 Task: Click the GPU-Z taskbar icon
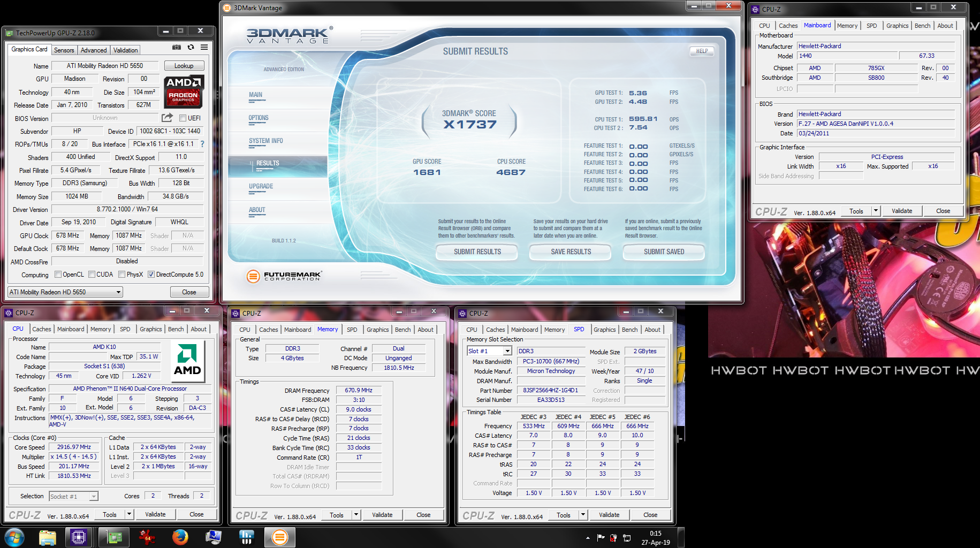tap(113, 537)
